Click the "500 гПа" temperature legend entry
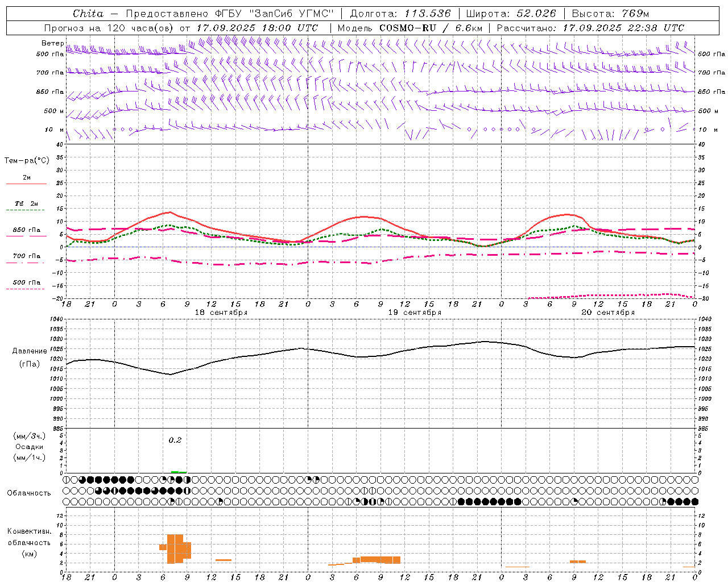728x582 pixels. (27, 282)
